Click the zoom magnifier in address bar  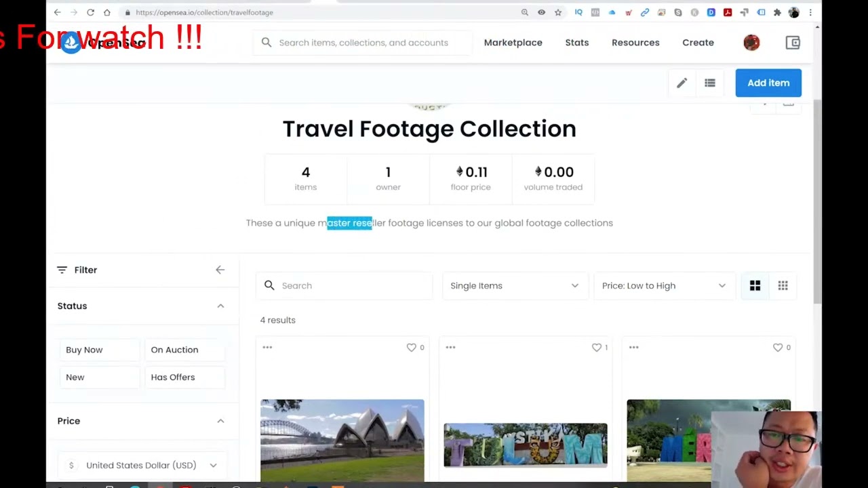click(x=525, y=12)
